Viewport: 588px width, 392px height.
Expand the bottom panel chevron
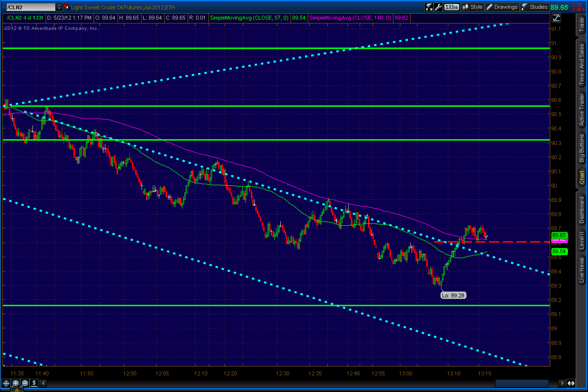[17, 390]
